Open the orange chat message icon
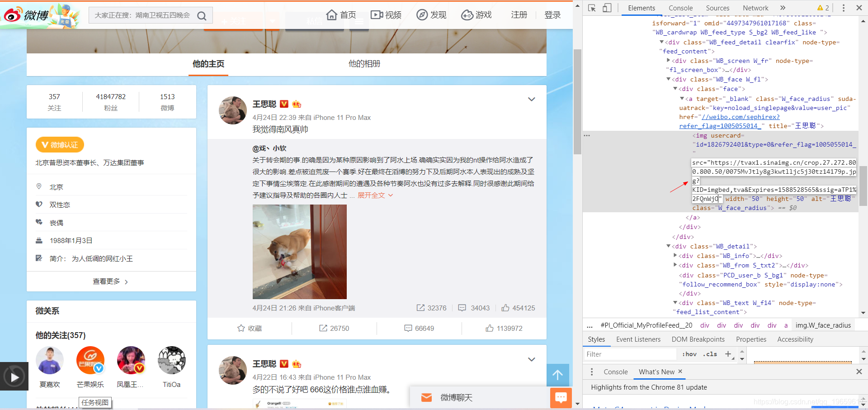The image size is (868, 410). 561,398
